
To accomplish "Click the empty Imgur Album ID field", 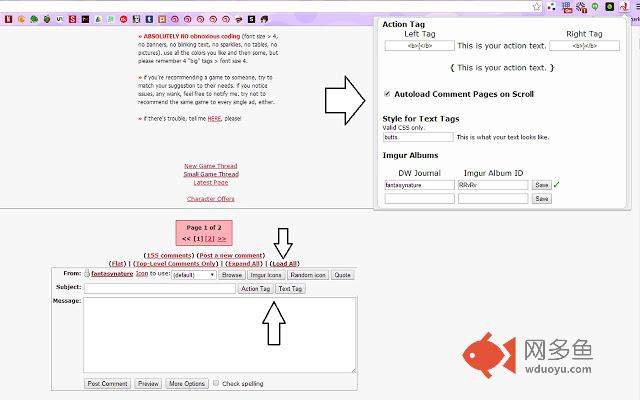I will point(493,199).
